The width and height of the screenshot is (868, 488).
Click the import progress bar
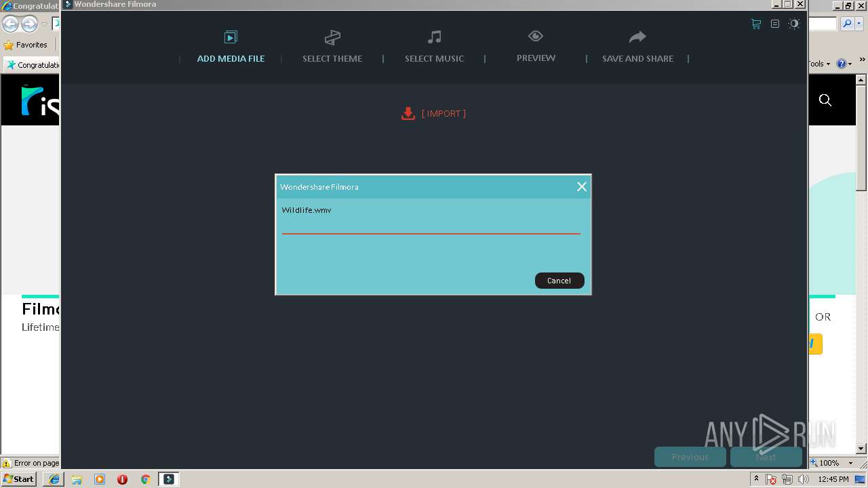point(431,233)
